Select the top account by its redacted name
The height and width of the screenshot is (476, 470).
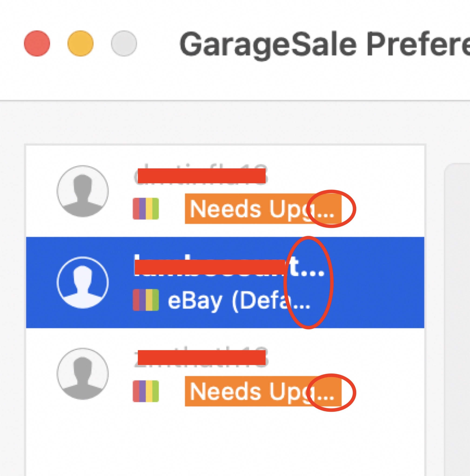click(x=201, y=175)
